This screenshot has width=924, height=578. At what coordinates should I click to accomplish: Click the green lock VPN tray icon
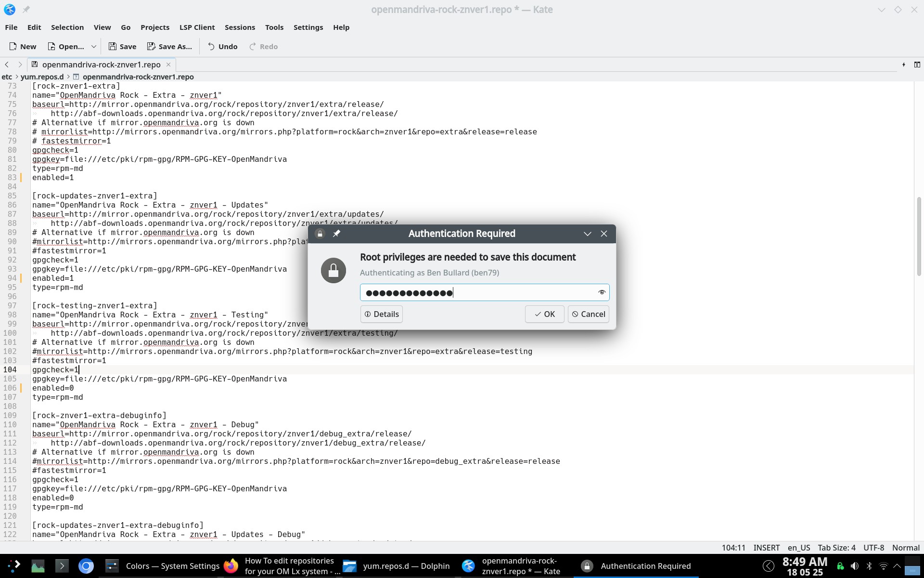[x=840, y=566]
